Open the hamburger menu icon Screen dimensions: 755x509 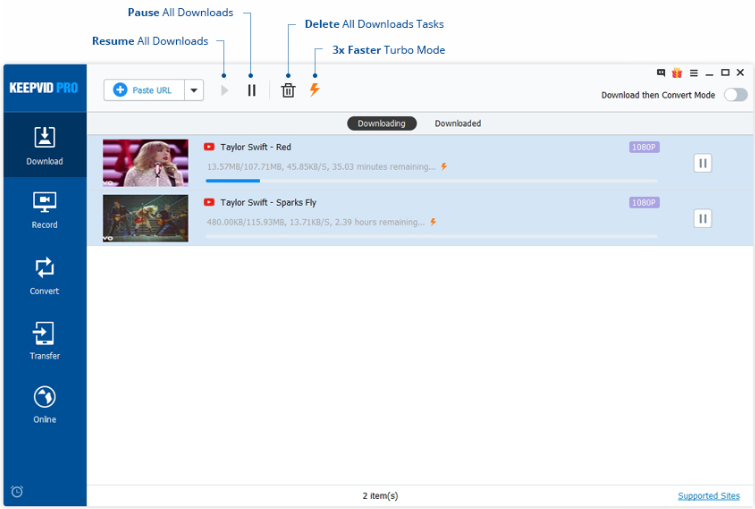(x=693, y=73)
